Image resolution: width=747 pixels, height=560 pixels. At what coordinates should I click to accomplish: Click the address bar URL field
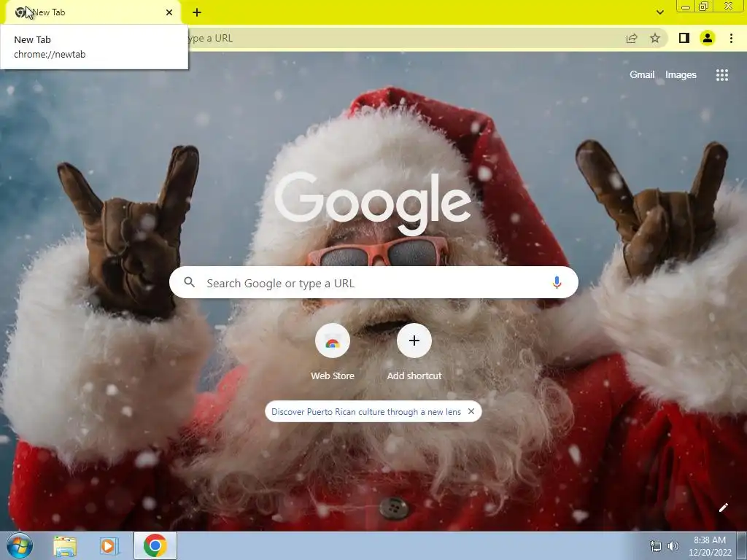(x=405, y=38)
